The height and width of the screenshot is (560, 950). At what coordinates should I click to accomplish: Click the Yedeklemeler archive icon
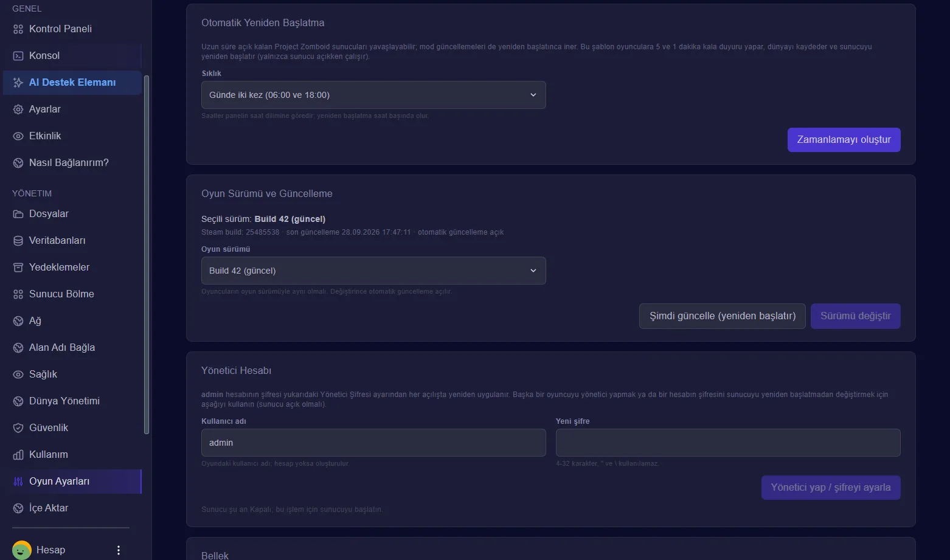point(18,268)
